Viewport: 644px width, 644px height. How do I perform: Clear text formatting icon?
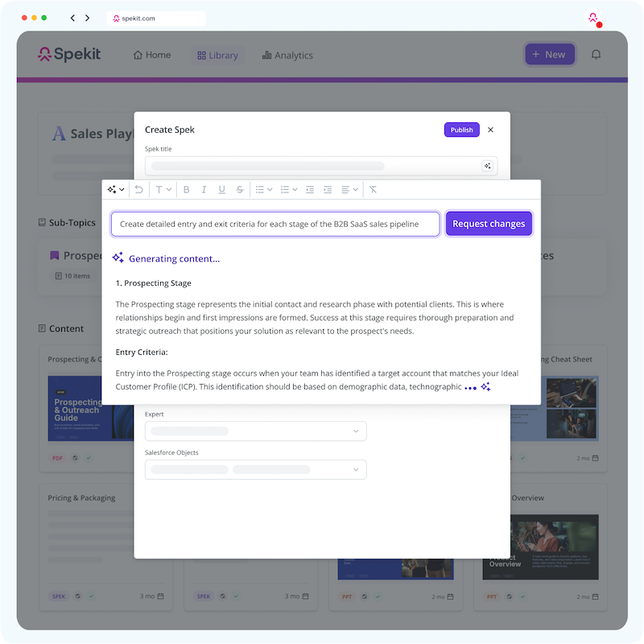tap(373, 189)
